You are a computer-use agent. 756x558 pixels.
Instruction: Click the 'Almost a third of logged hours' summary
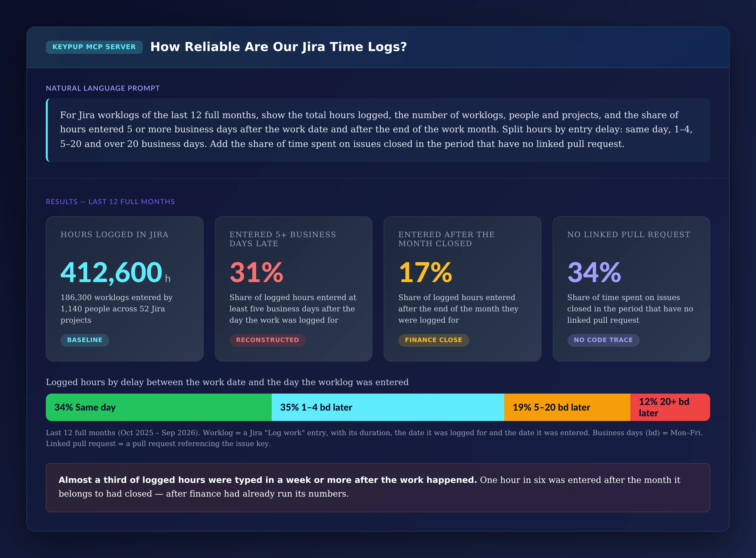click(x=378, y=487)
